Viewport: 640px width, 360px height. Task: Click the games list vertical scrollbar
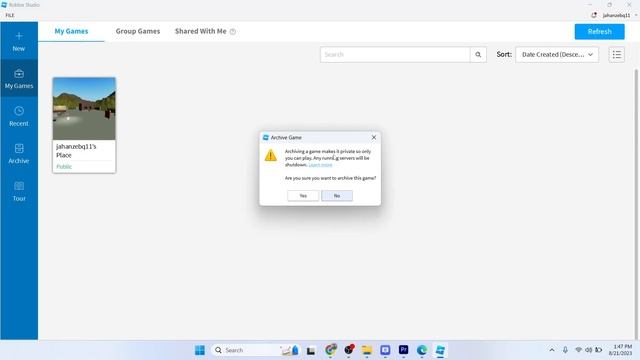pos(636,204)
